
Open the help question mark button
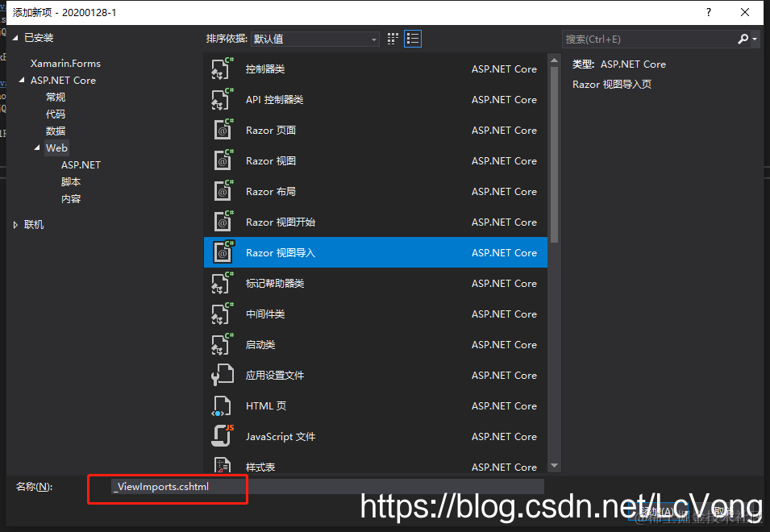pos(708,12)
